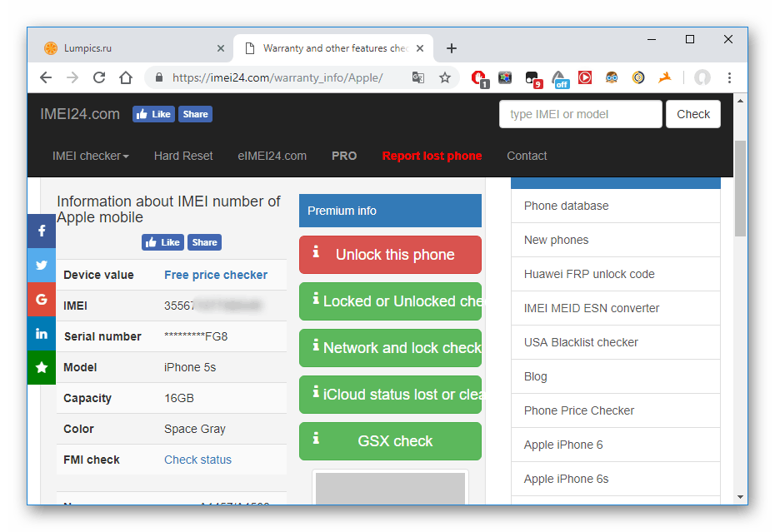Click Report lost phone in the navbar

pos(432,156)
